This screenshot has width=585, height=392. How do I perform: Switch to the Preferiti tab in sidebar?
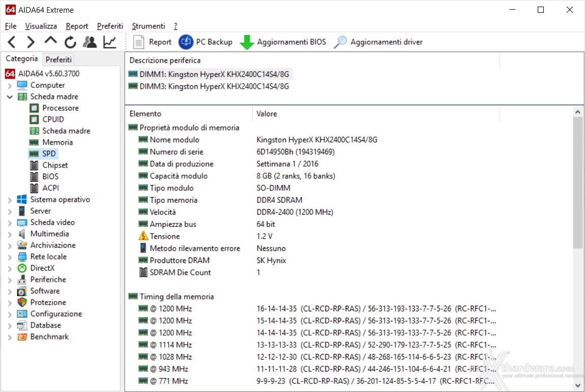[58, 59]
